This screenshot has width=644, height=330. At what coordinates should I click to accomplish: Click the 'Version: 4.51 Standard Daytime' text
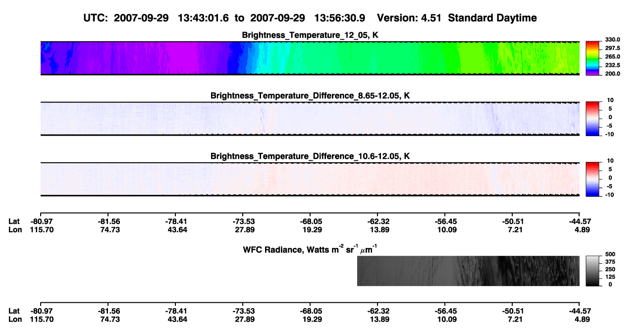pyautogui.click(x=457, y=18)
